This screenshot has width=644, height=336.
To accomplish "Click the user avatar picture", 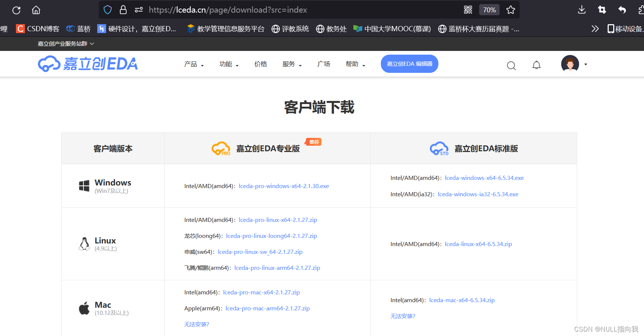I will coord(570,64).
